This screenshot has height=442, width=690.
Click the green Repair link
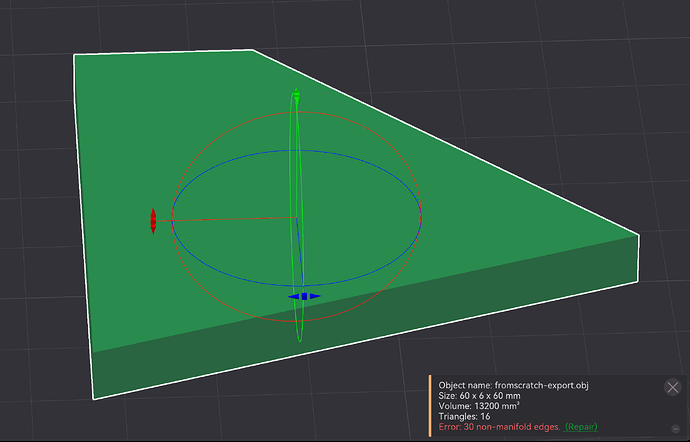pyautogui.click(x=581, y=427)
